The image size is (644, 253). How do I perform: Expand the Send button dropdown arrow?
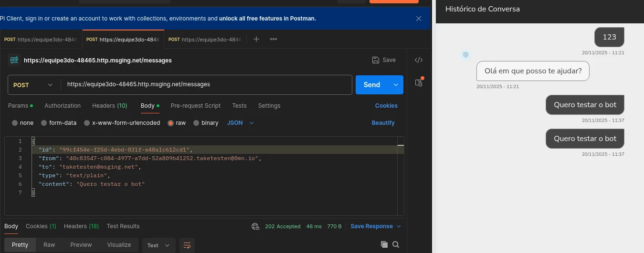pyautogui.click(x=396, y=85)
